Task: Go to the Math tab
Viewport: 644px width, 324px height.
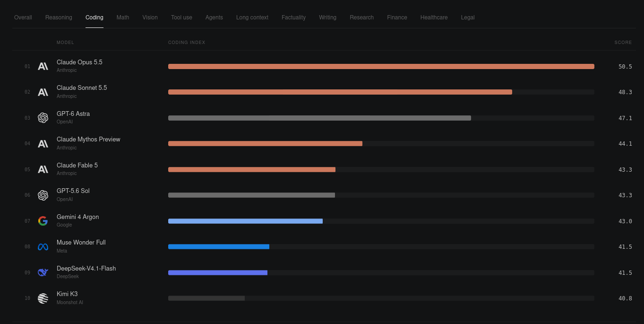Action: point(123,18)
